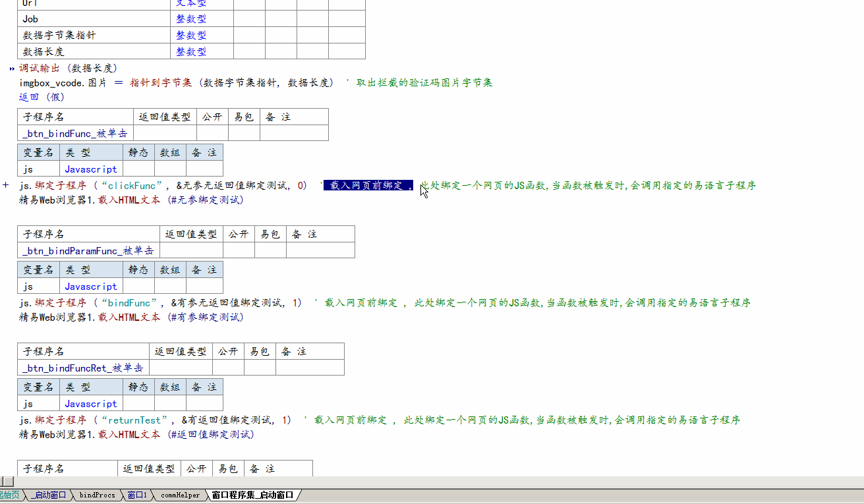Viewport: 864px width, 504px height.
Task: Toggle 公开 cell for _btn_bindFunc_被单击 subroutine
Action: click(x=212, y=133)
